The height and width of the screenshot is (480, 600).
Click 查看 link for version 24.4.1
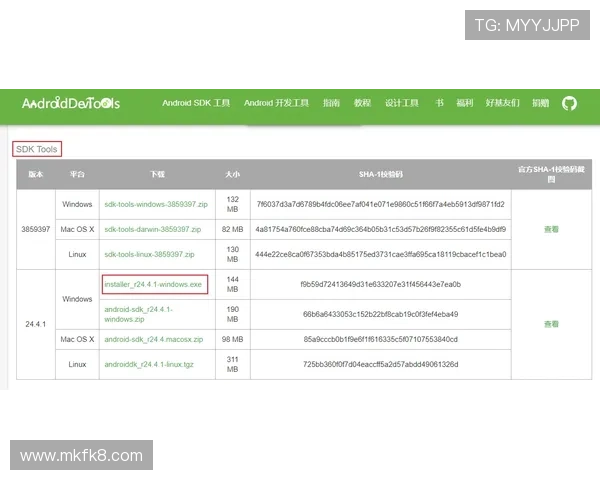point(551,324)
